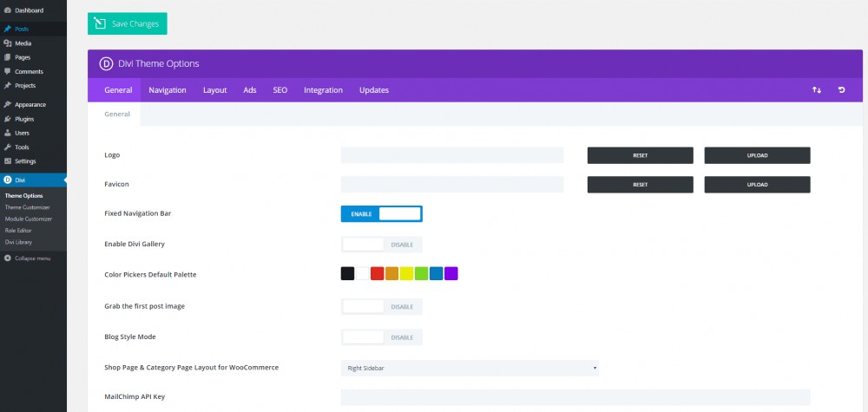Open the Shop Page layout dropdown
Viewport: 868px width, 412px height.
point(470,368)
